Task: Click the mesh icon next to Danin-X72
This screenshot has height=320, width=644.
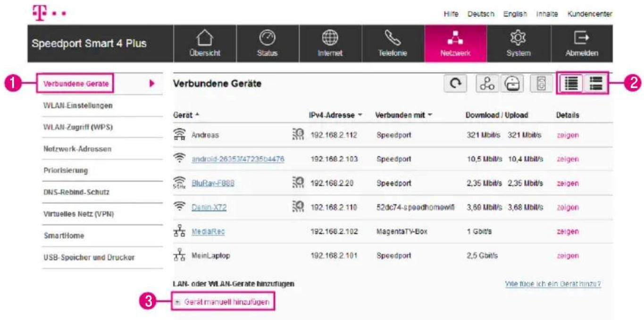Action: click(x=299, y=207)
